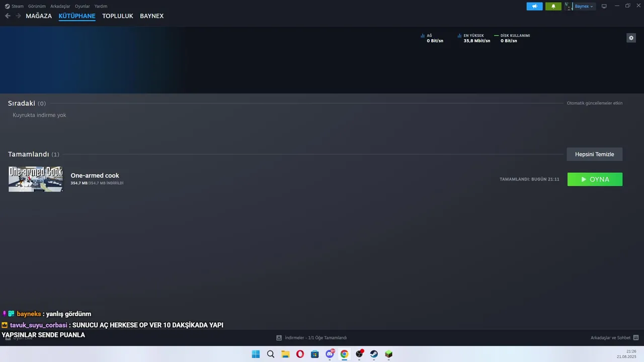Click the tavuk_suyu_corbasi chat username
Screen dimensions: 644x362
[39, 325]
